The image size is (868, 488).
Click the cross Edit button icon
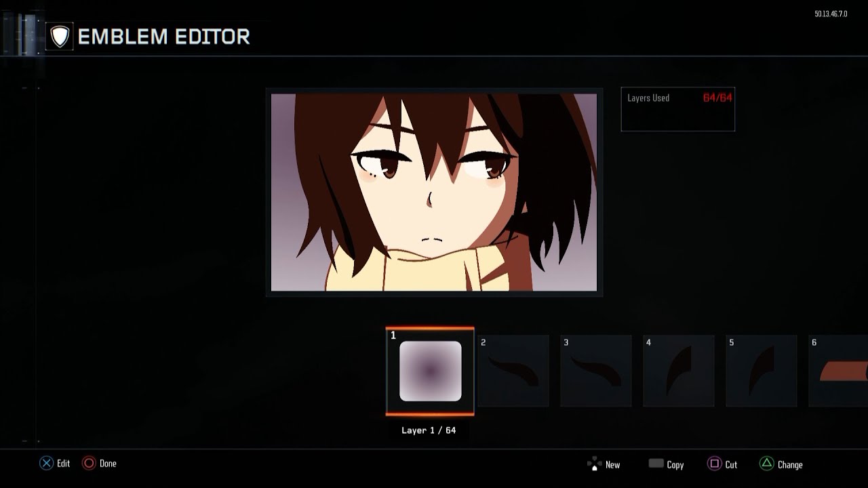(x=46, y=464)
